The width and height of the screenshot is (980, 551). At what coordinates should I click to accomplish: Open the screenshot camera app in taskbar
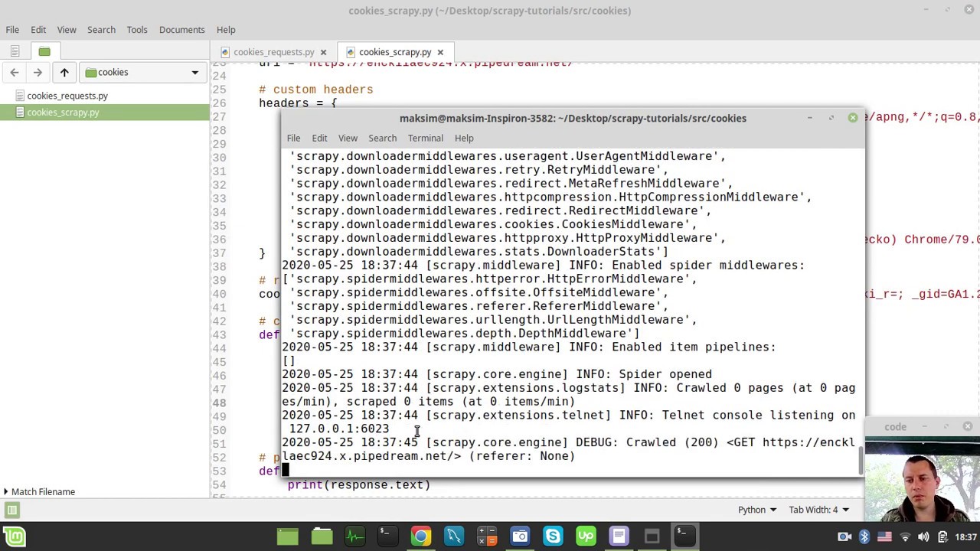(520, 536)
